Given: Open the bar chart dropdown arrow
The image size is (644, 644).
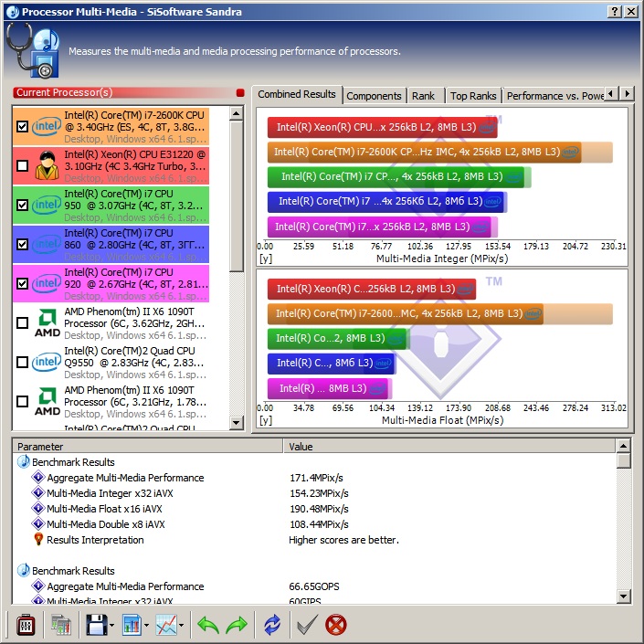Looking at the screenshot, I should [146, 625].
